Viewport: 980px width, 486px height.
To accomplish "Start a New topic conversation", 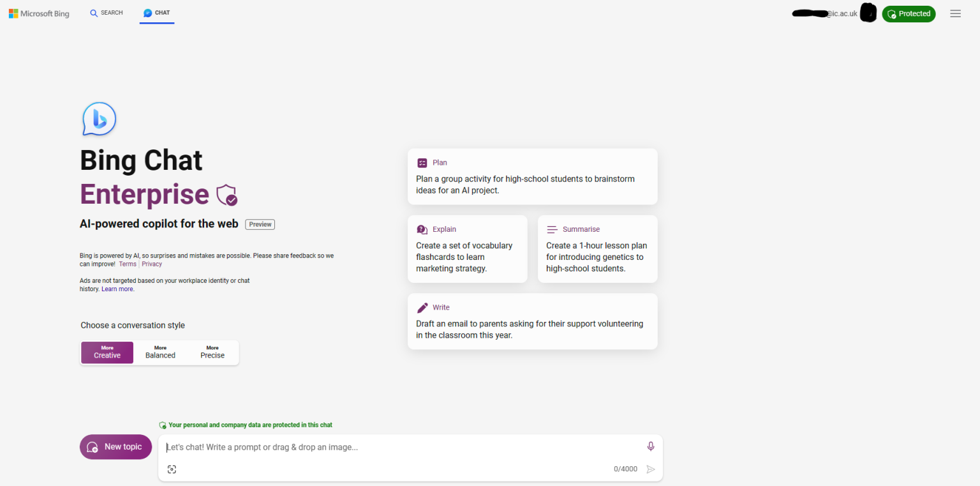I will 115,446.
